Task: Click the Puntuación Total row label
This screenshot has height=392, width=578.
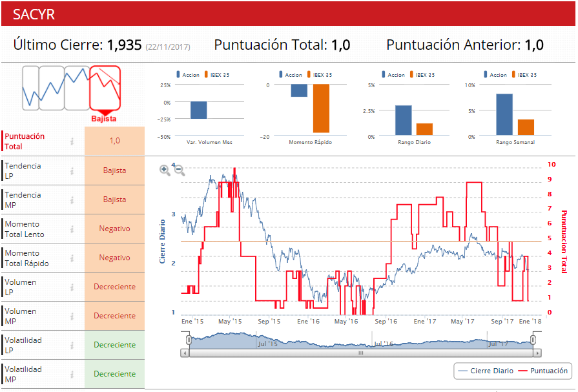Action: click(25, 141)
